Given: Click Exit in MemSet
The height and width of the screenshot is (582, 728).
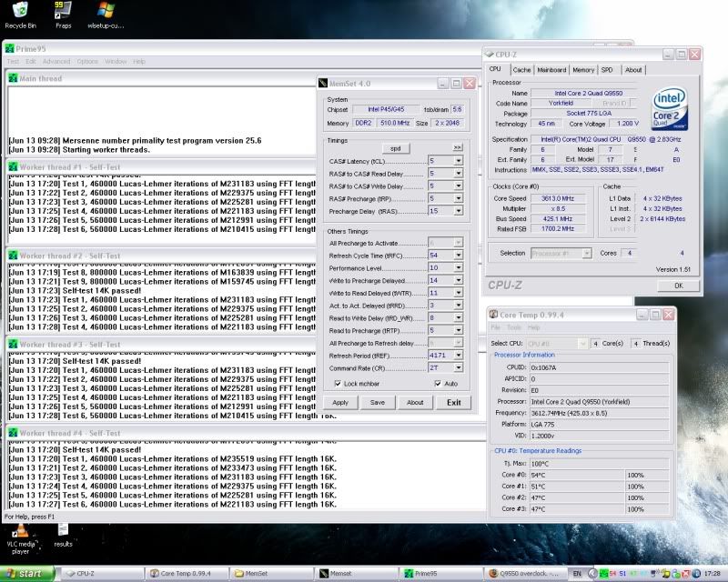Looking at the screenshot, I should (x=453, y=402).
